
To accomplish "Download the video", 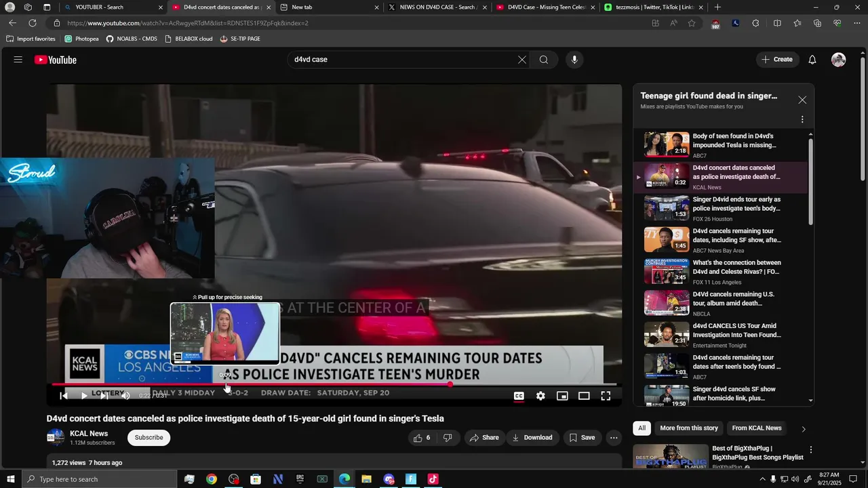I will (x=532, y=438).
